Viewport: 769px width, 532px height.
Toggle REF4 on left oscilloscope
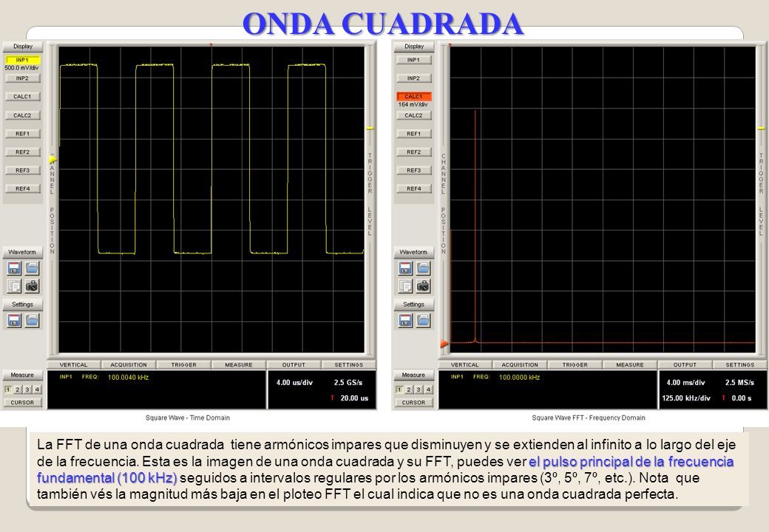pos(22,188)
